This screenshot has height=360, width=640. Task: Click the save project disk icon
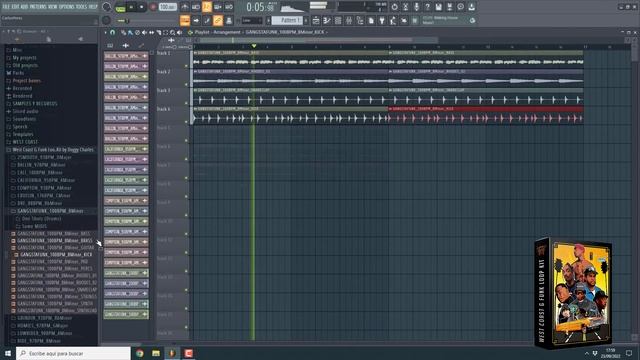[x=438, y=7]
